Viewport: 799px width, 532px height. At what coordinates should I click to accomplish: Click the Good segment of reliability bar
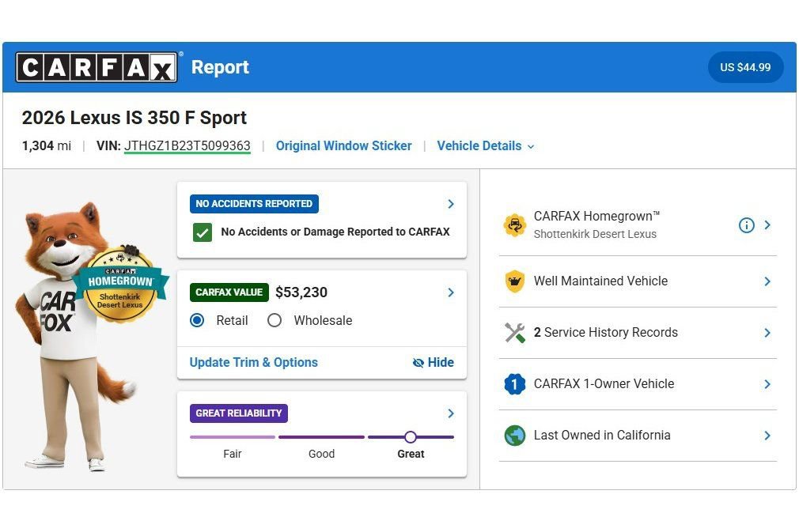321,437
